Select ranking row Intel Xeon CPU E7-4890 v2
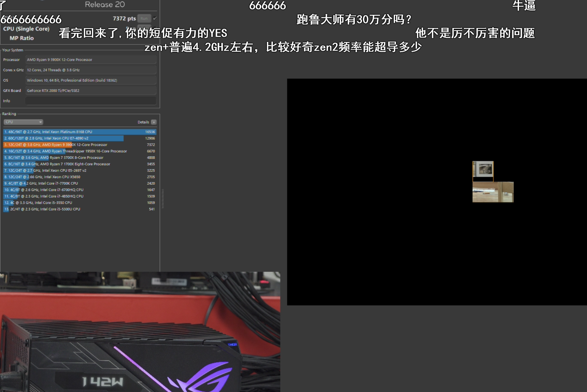 pyautogui.click(x=80, y=138)
